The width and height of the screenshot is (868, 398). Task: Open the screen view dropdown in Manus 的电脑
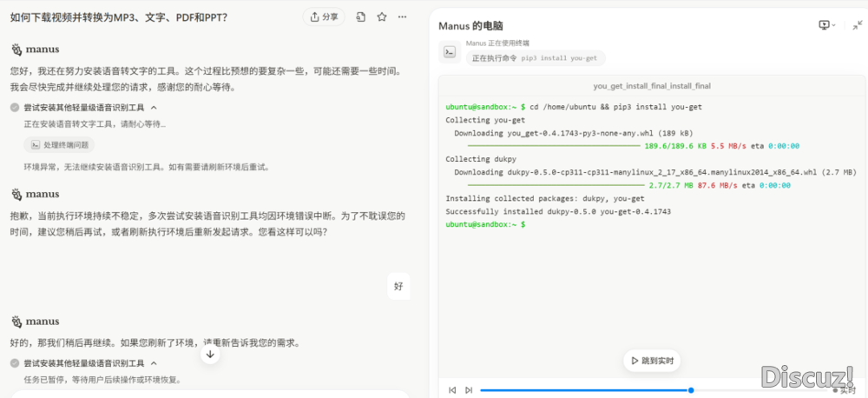827,25
